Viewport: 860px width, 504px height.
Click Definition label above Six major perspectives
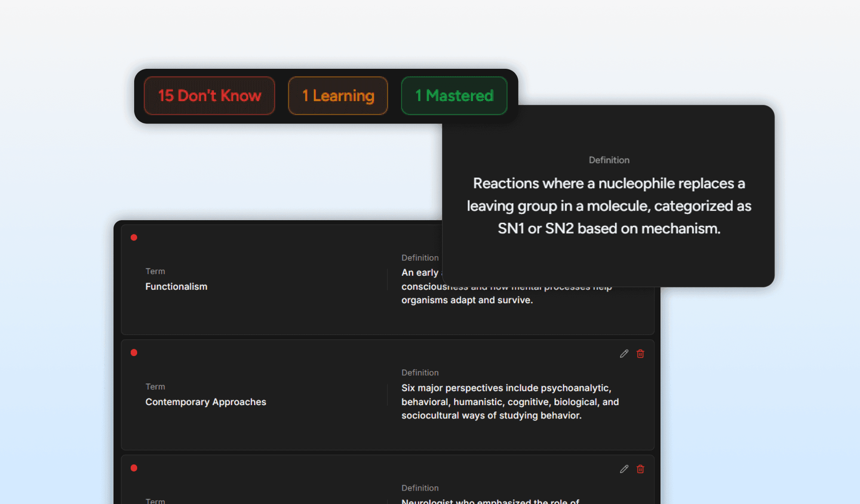(420, 372)
